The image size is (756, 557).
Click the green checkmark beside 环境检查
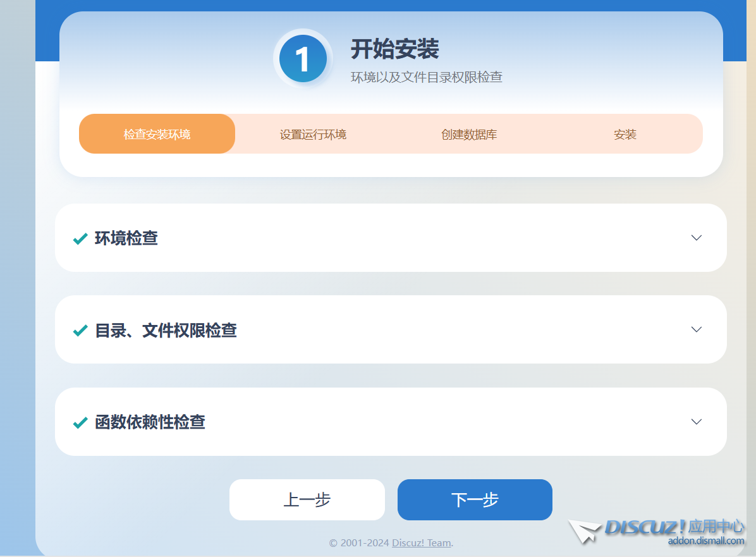[x=80, y=238]
